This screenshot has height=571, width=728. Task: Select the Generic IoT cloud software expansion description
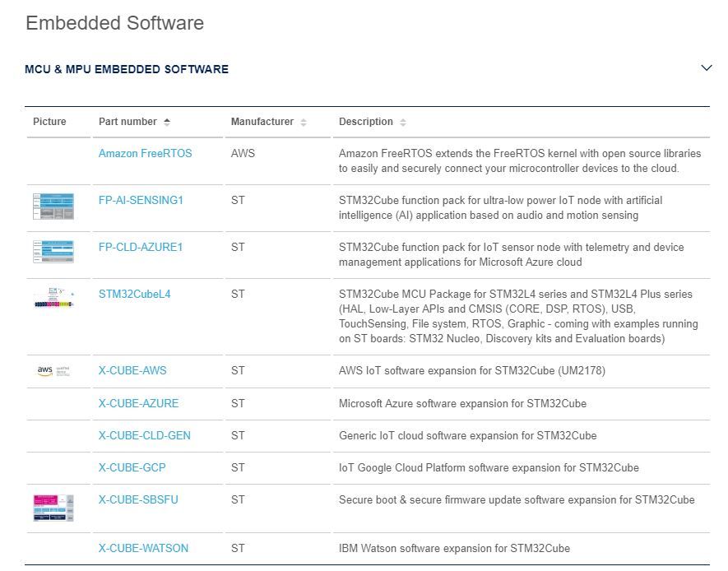(x=467, y=435)
